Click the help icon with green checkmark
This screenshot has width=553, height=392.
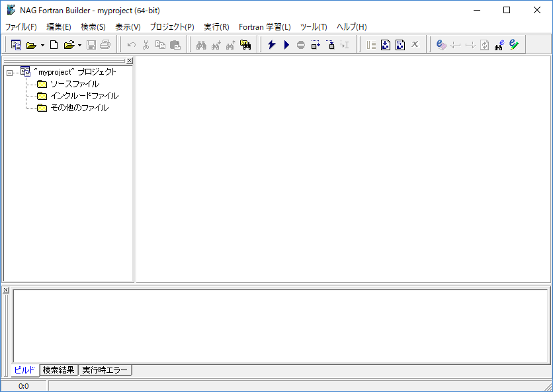pyautogui.click(x=514, y=45)
